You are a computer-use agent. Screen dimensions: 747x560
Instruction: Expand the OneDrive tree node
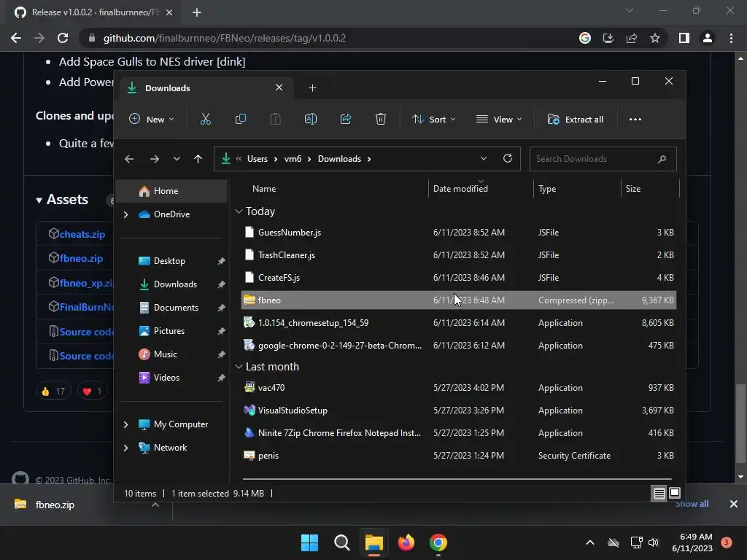click(x=125, y=215)
